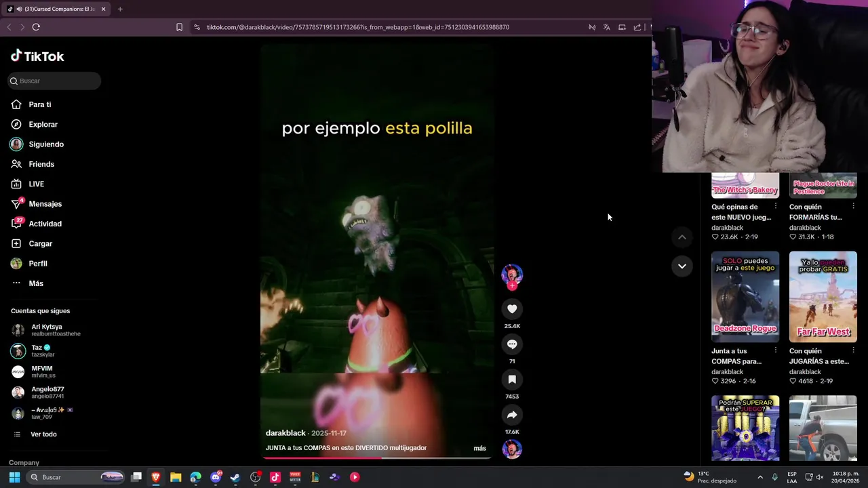Open the comments bubble showing 71

click(512, 344)
